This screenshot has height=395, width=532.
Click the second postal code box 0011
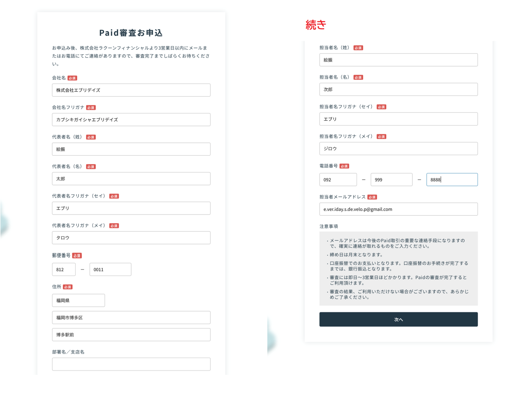(110, 269)
